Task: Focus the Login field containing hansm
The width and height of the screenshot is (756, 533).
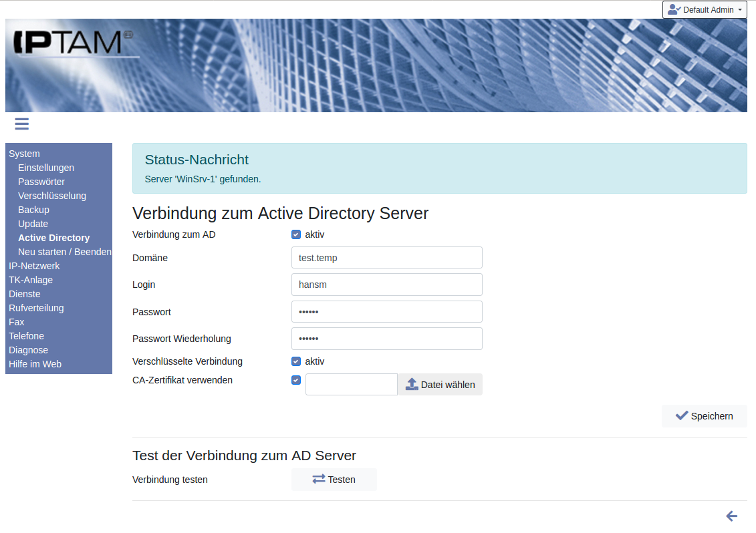Action: coord(386,285)
